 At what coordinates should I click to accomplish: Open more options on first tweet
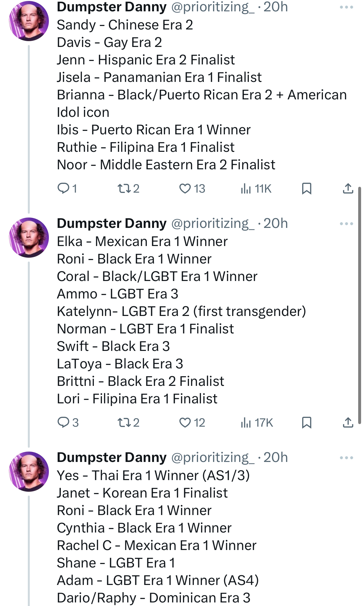click(347, 7)
